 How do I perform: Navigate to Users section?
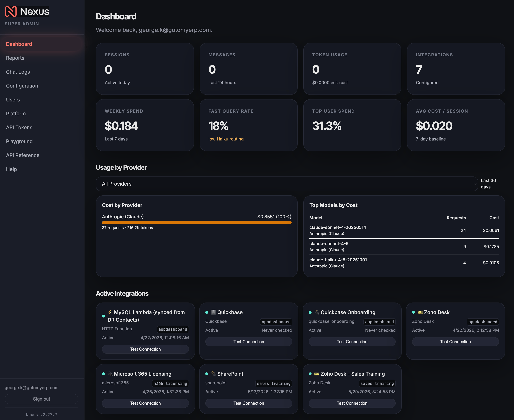click(42, 100)
